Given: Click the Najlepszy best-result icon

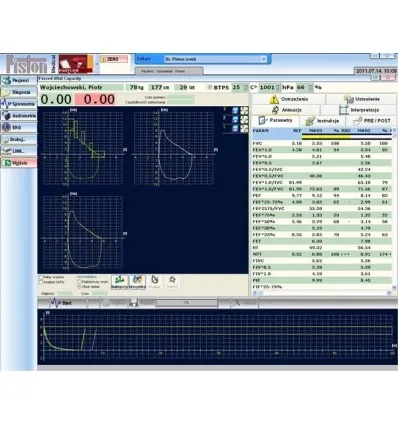Looking at the screenshot, I should tap(120, 282).
